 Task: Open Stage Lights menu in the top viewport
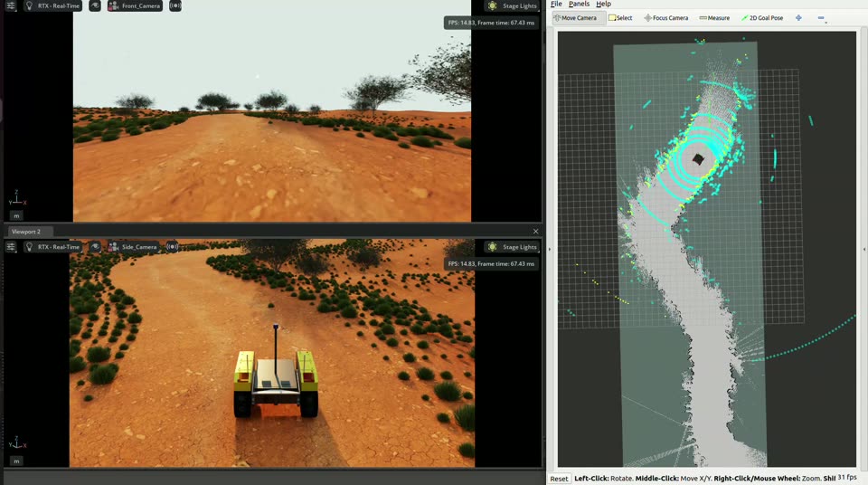coord(512,5)
